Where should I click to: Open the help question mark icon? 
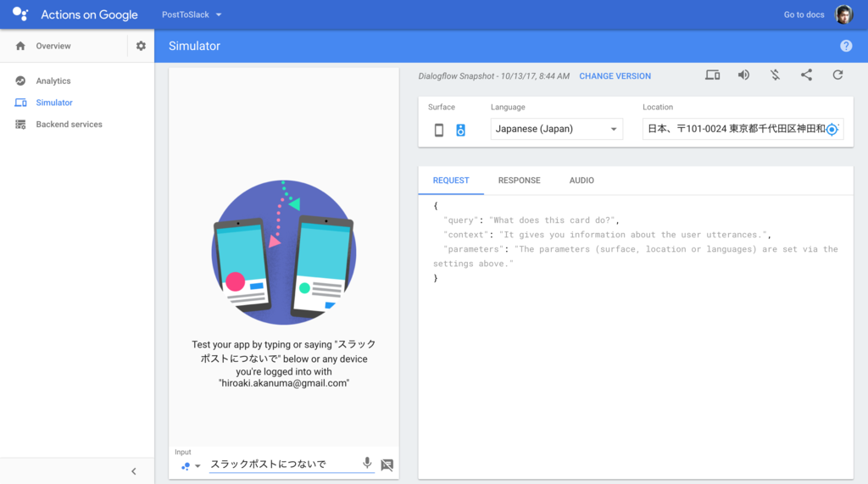point(846,46)
